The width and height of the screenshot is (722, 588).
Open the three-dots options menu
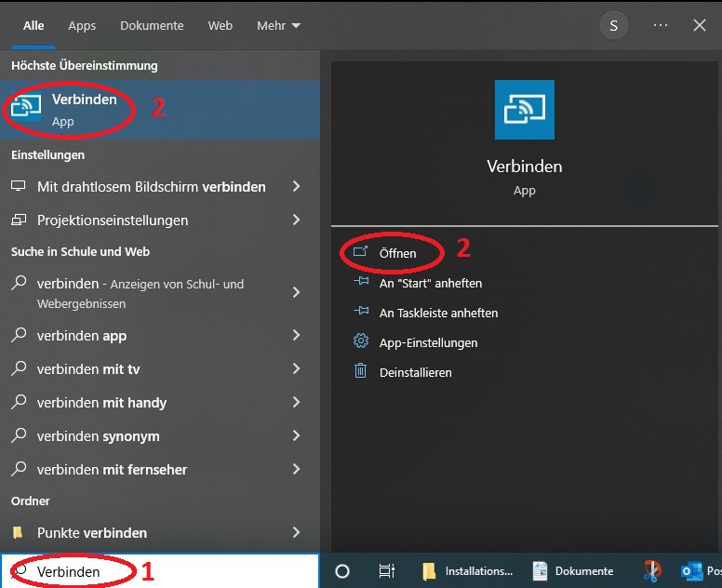[661, 25]
